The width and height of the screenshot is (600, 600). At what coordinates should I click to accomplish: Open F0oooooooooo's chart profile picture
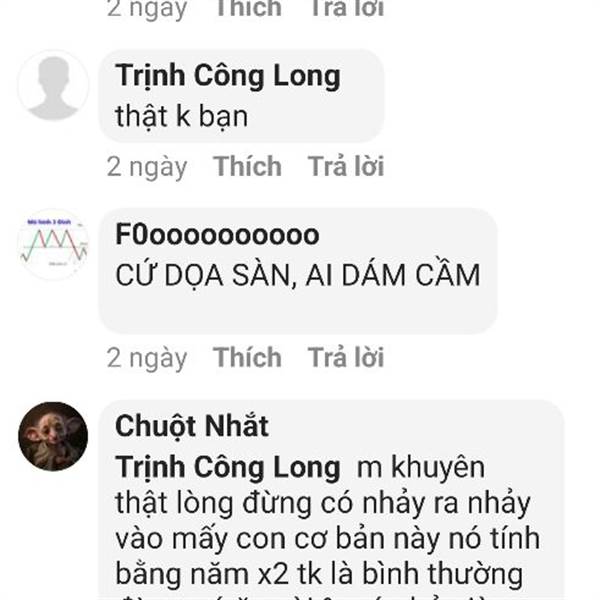pyautogui.click(x=53, y=244)
